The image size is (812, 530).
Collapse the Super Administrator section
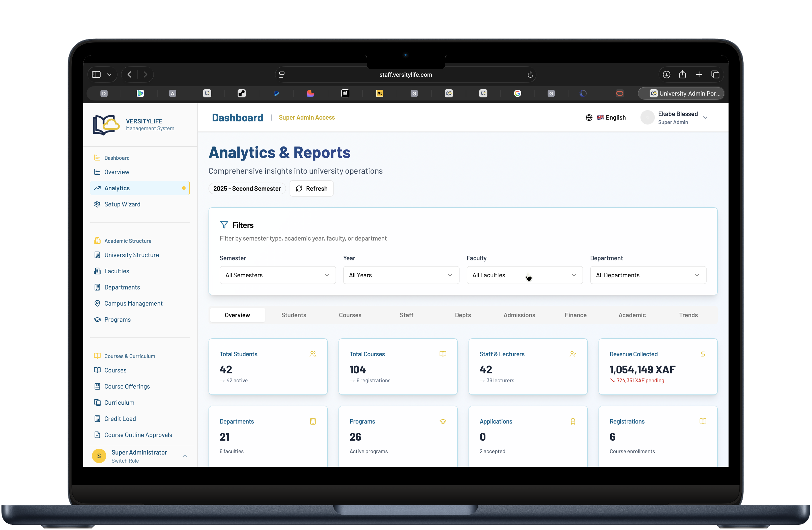coord(185,456)
